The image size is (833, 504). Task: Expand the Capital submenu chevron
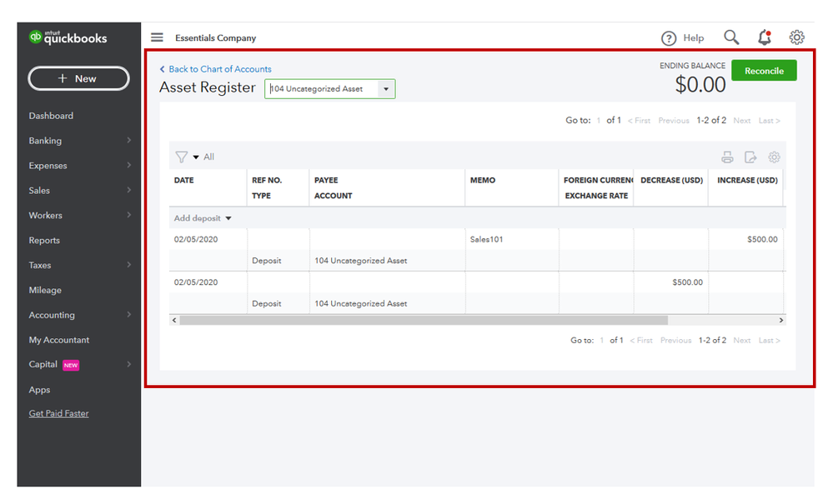coord(129,364)
